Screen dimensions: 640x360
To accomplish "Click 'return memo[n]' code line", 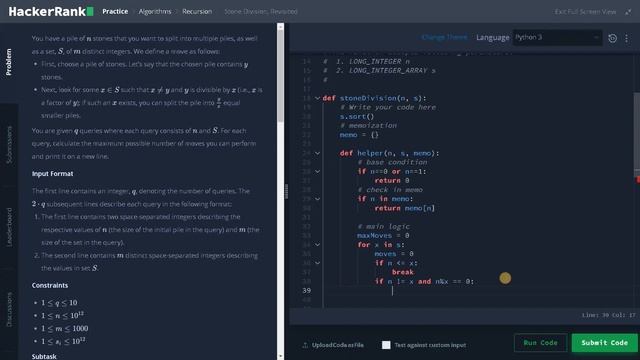I will 404,208.
